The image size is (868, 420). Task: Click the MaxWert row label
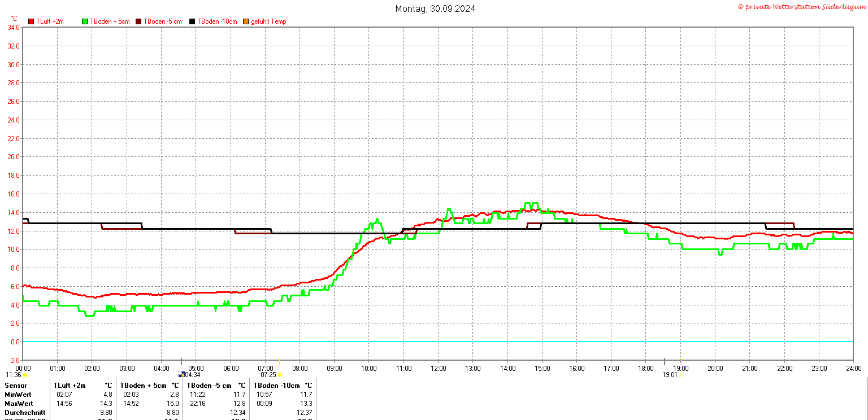click(19, 404)
